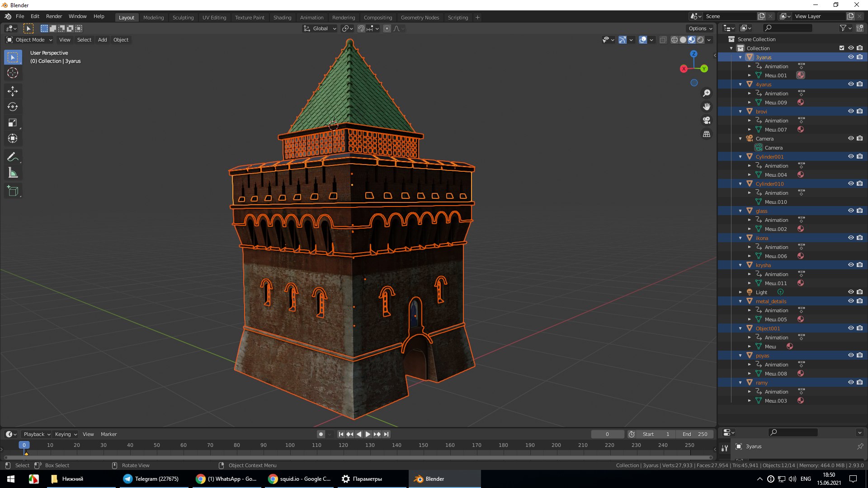This screenshot has width=868, height=488.
Task: Switch to the Shading workspace tab
Action: [282, 18]
